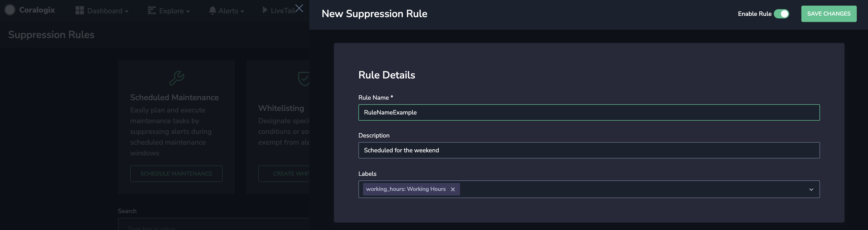This screenshot has height=230, width=868.
Task: Click the SCHEDULE MAINTENANCE button
Action: click(176, 174)
